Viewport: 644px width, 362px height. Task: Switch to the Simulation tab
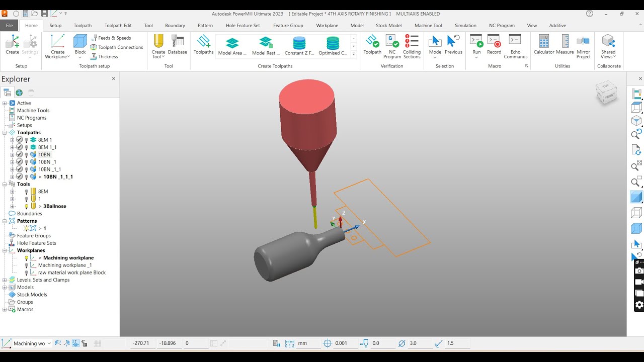point(465,26)
